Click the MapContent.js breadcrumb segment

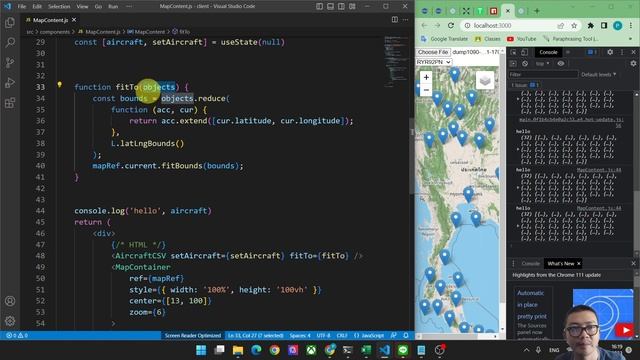(x=100, y=31)
